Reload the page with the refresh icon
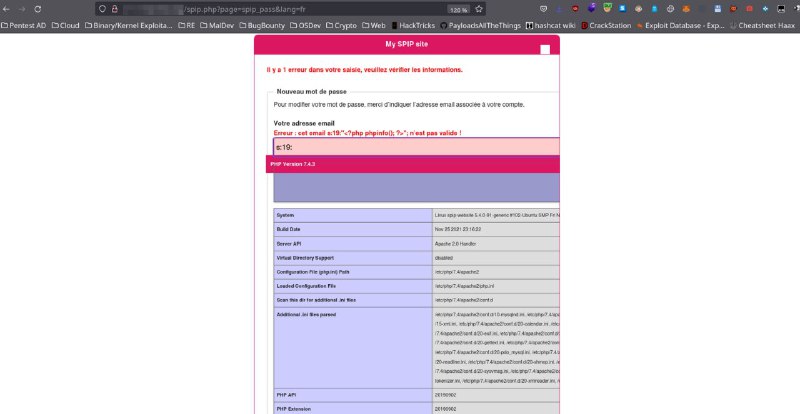Screen dimensions: 800x414 38,9
